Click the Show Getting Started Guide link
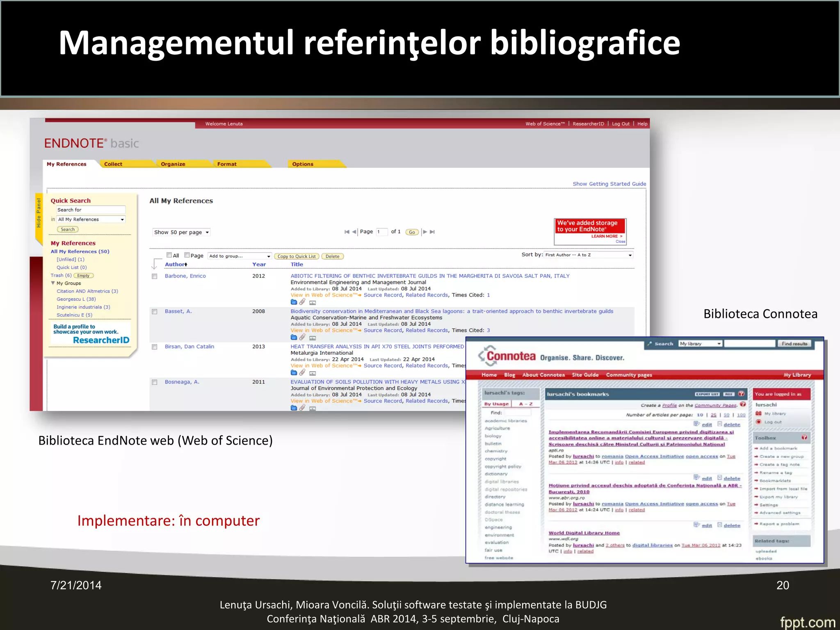Viewport: 840px width, 630px height. tap(609, 184)
